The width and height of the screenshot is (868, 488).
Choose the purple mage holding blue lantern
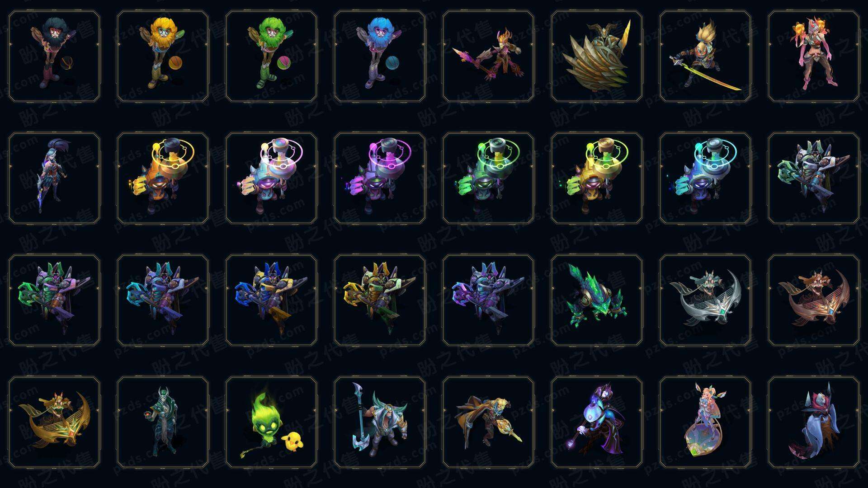tap(597, 422)
